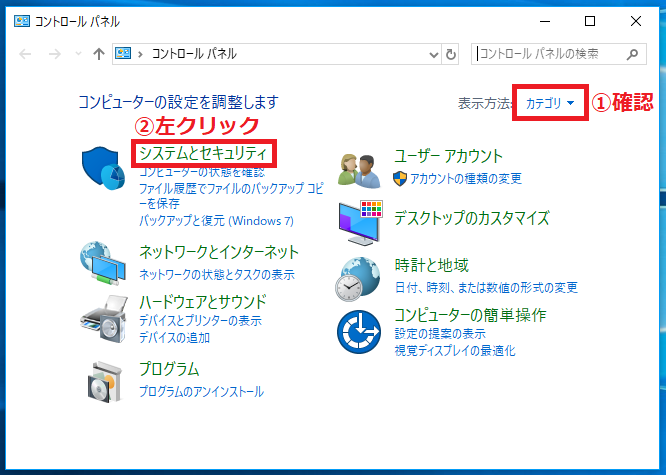Open デスクトップのカスタマイズ category

(x=472, y=218)
